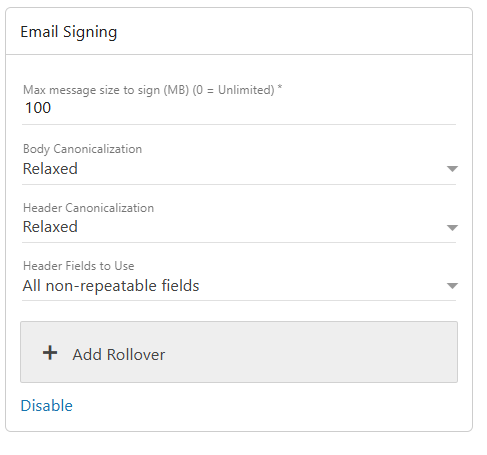Click the plus icon beside Add Rollover
The width and height of the screenshot is (487, 455).
pos(50,353)
